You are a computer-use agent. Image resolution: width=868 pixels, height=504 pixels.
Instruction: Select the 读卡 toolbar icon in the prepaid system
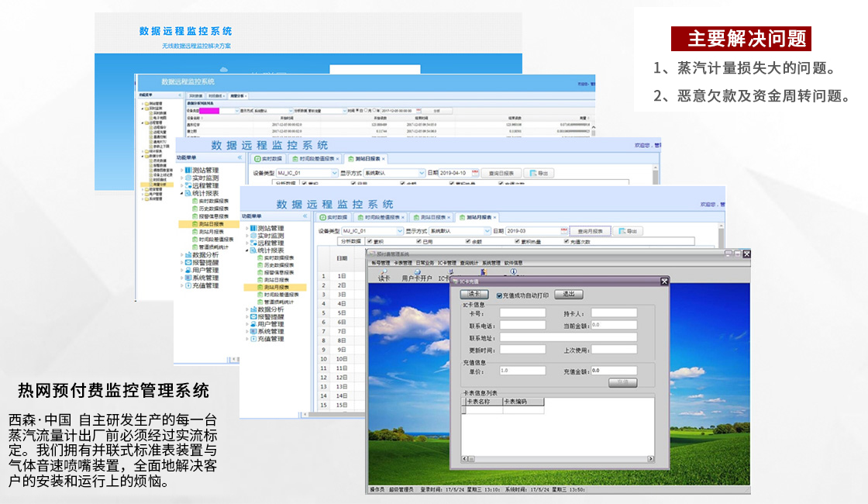tap(384, 274)
